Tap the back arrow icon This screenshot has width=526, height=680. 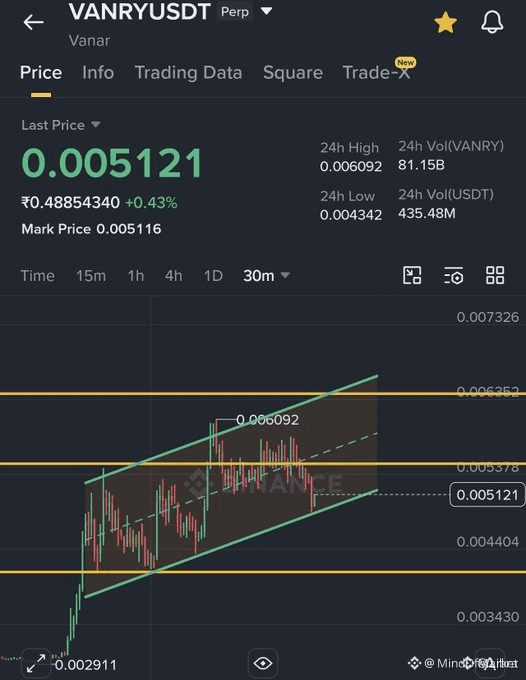point(33,22)
